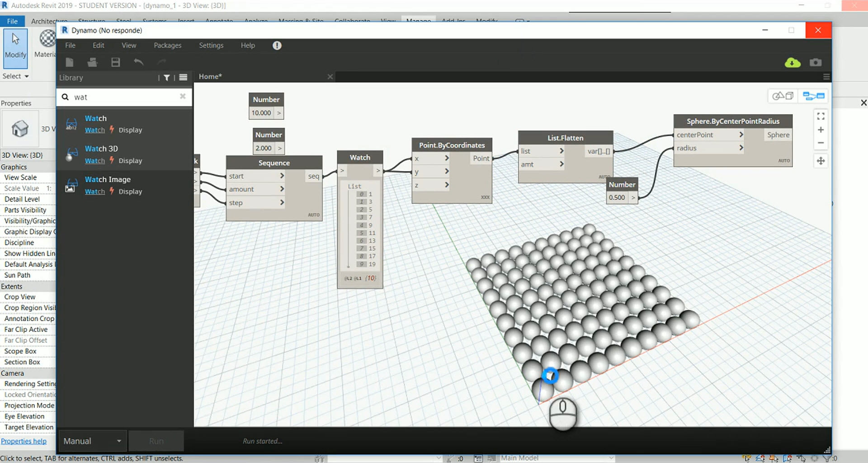This screenshot has height=463, width=868.
Task: Close the Revit Properties palette
Action: click(863, 103)
